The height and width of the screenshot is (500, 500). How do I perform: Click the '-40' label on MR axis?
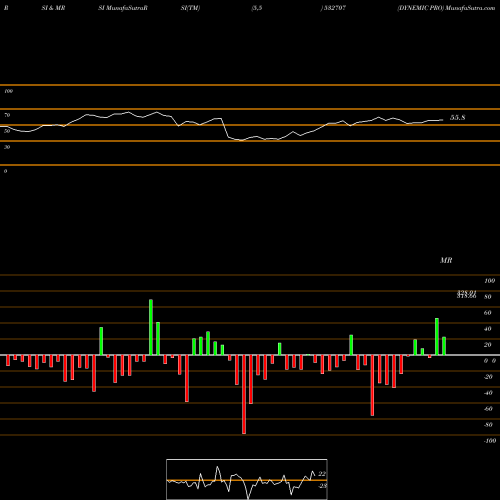[x=488, y=393]
